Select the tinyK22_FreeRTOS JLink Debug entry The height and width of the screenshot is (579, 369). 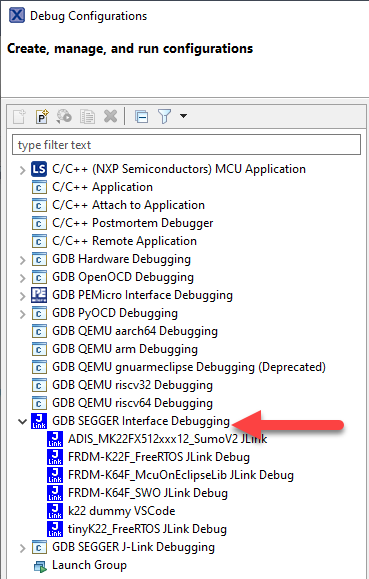coord(147,529)
